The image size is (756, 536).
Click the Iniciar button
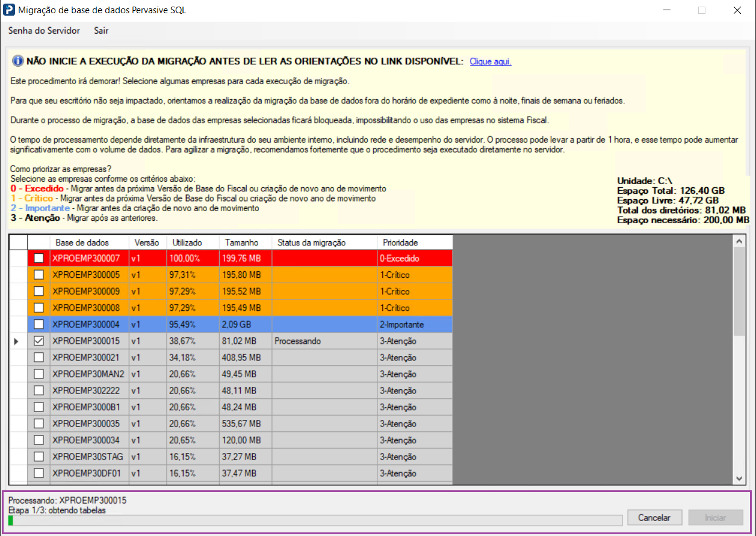click(x=716, y=518)
